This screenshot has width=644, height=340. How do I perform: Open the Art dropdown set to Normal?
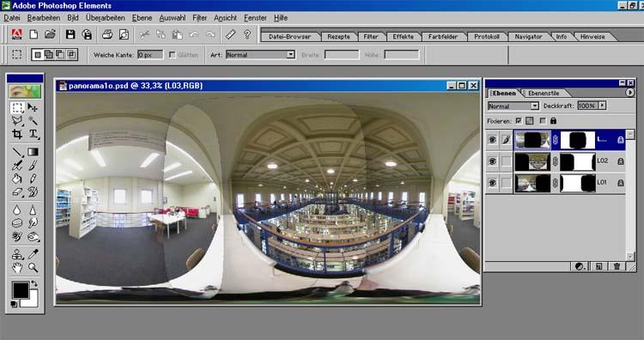[260, 55]
